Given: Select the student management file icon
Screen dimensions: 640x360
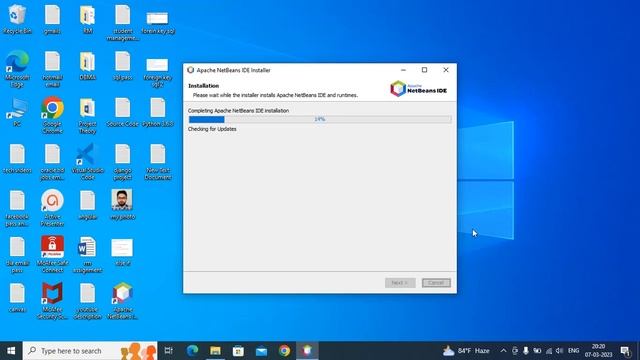Looking at the screenshot, I should pyautogui.click(x=122, y=22).
